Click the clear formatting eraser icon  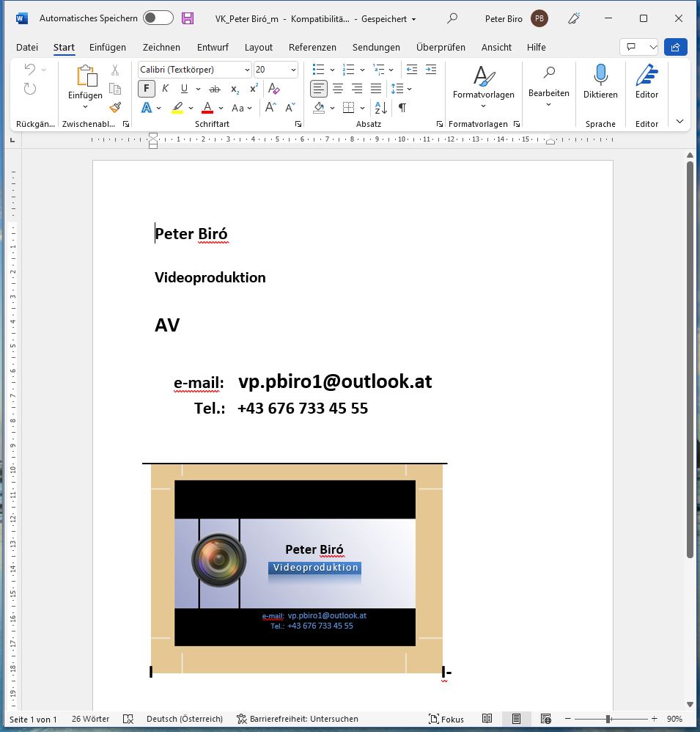(274, 89)
